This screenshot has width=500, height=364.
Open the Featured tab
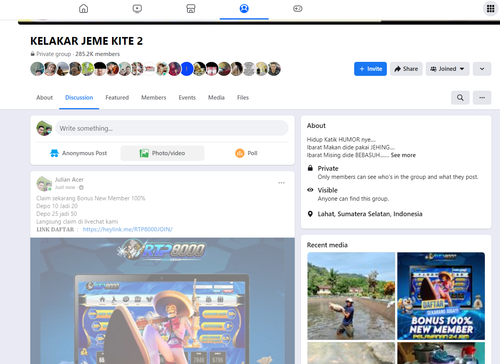click(117, 98)
